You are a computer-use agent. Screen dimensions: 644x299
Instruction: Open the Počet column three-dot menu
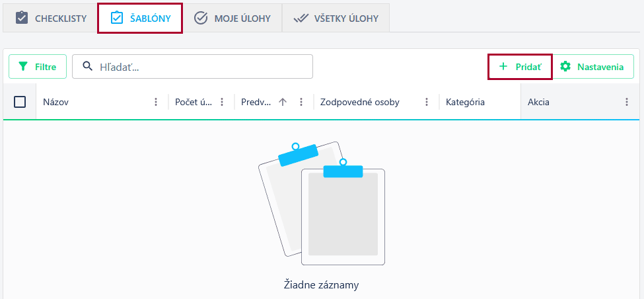click(222, 102)
